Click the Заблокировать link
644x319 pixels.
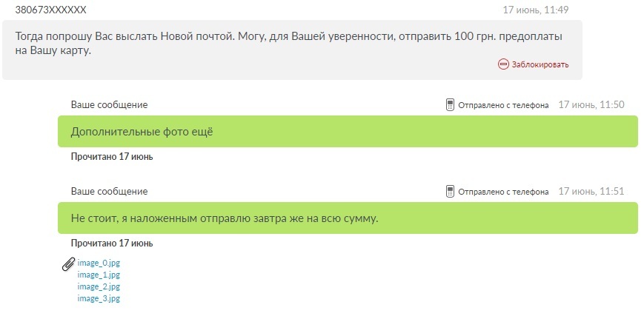click(539, 64)
